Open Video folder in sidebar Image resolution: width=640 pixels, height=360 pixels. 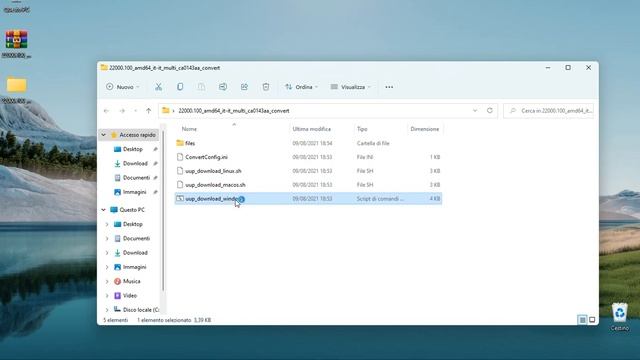pyautogui.click(x=130, y=296)
